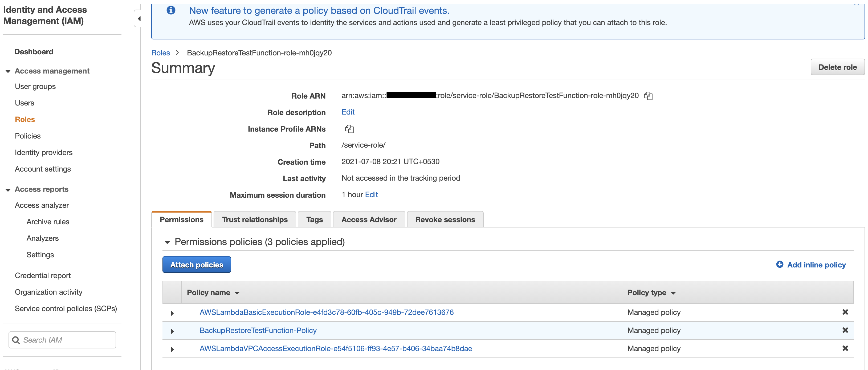Image resolution: width=868 pixels, height=370 pixels.
Task: Open Account settings in the sidebar
Action: tap(43, 169)
